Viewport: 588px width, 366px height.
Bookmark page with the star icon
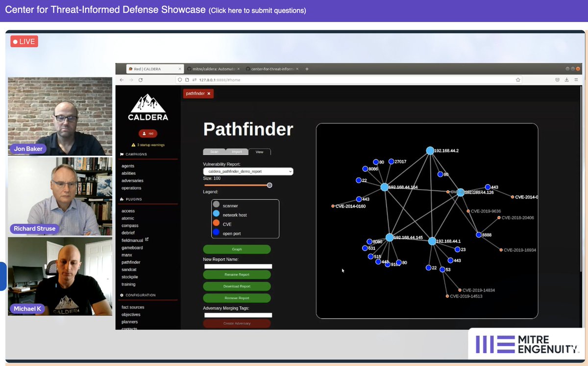point(518,79)
